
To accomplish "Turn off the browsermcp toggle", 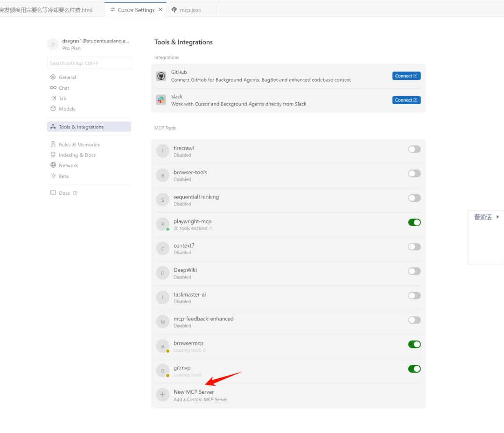I will click(414, 344).
